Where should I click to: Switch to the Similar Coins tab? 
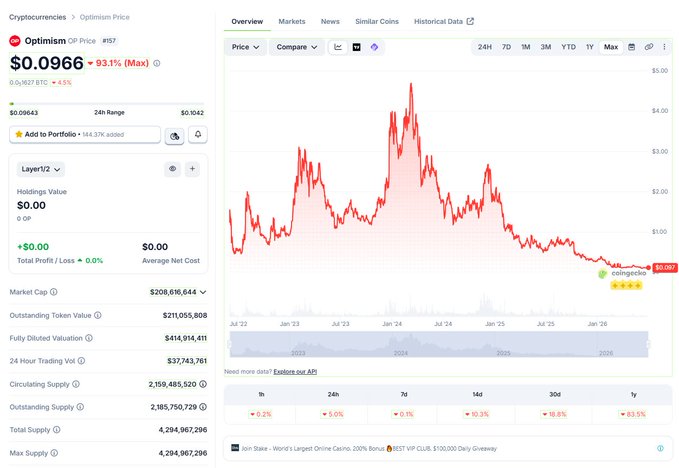point(377,21)
